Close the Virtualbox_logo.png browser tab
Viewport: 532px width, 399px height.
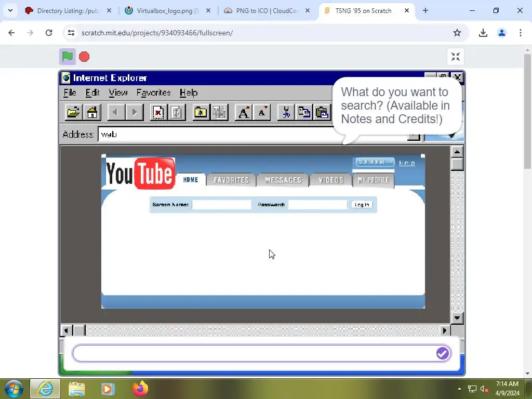tap(208, 11)
